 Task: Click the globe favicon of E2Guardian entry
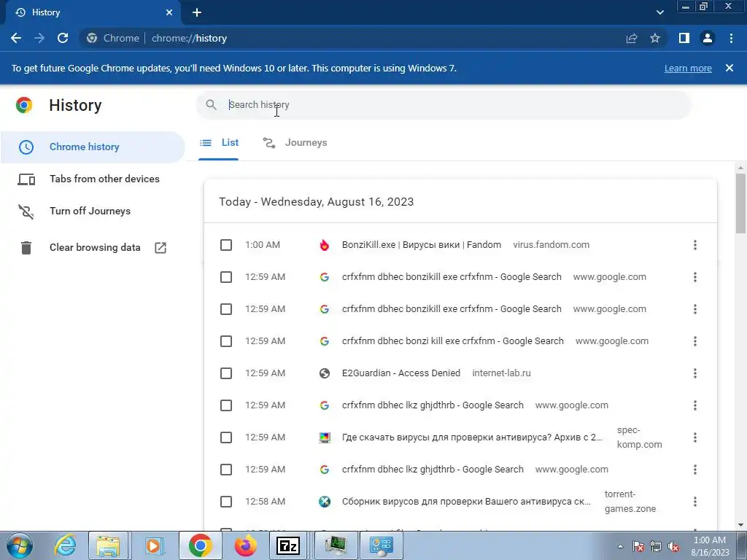coord(325,373)
